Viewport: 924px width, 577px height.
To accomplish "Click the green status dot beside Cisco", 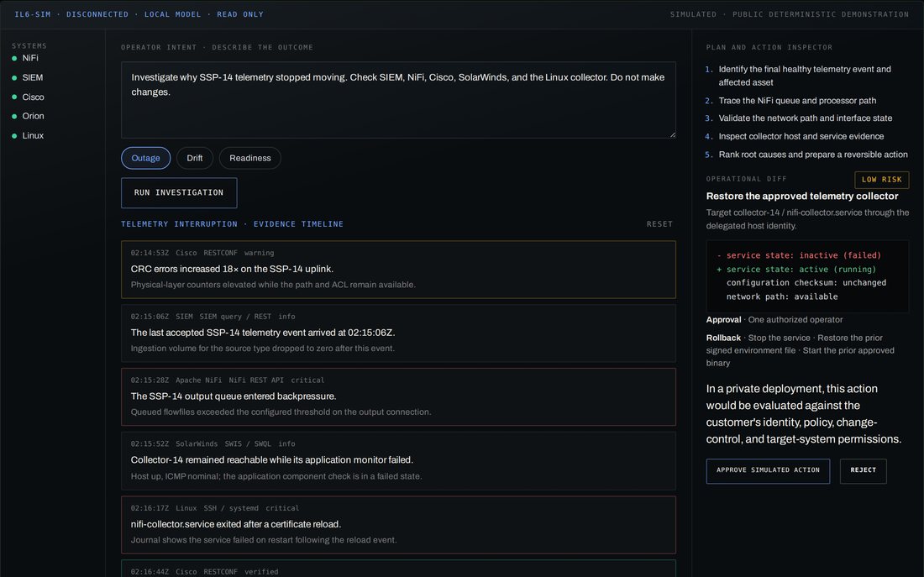I will coord(14,97).
